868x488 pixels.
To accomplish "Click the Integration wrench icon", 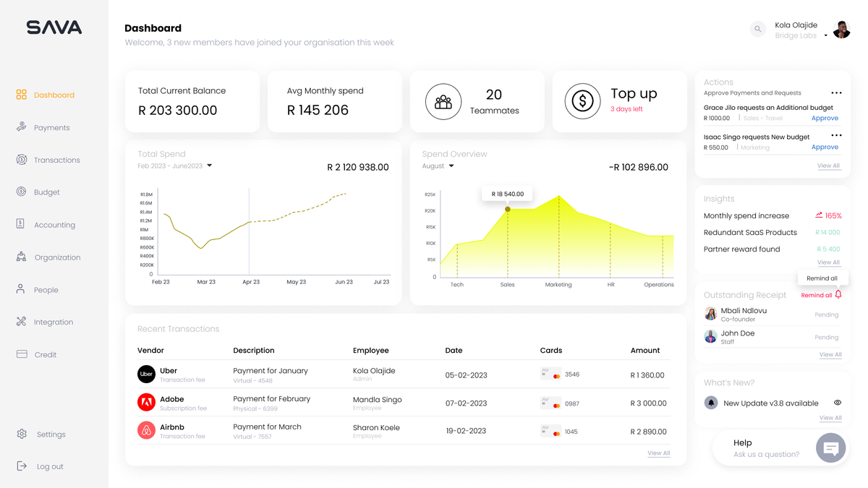I will (x=22, y=322).
